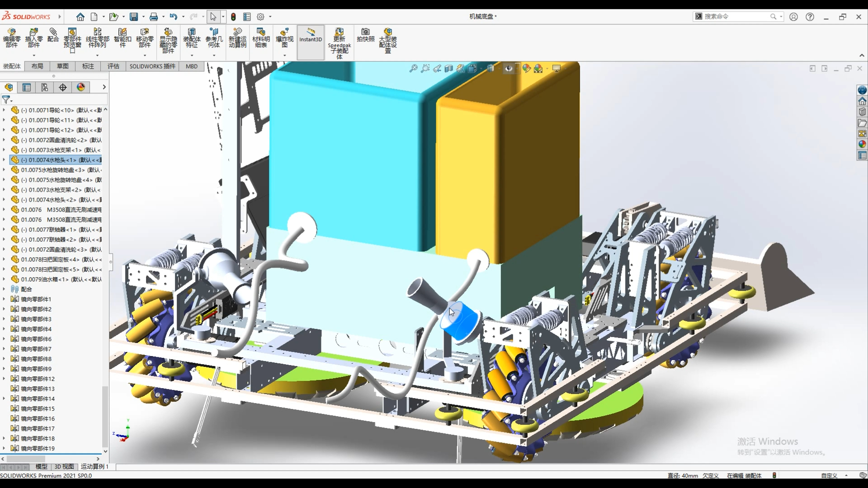Click Assembly Features (装配体特征)
The image size is (868, 488).
click(x=192, y=38)
